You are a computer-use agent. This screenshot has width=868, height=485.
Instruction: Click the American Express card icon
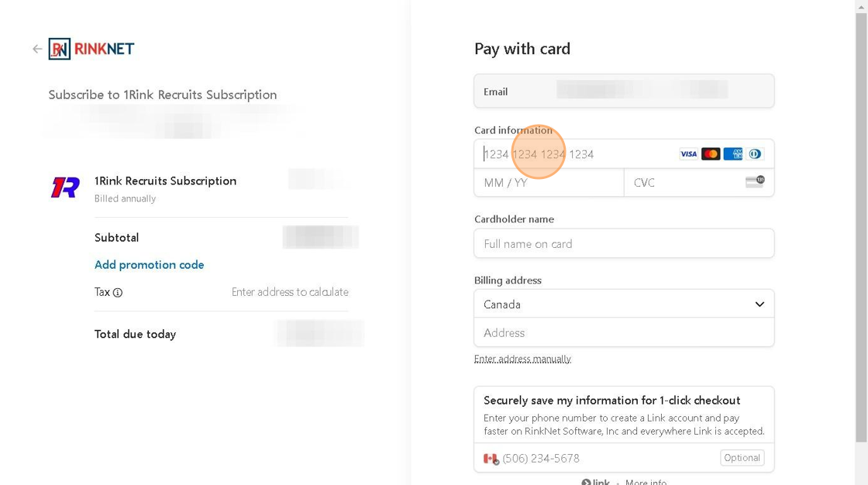[732, 154]
